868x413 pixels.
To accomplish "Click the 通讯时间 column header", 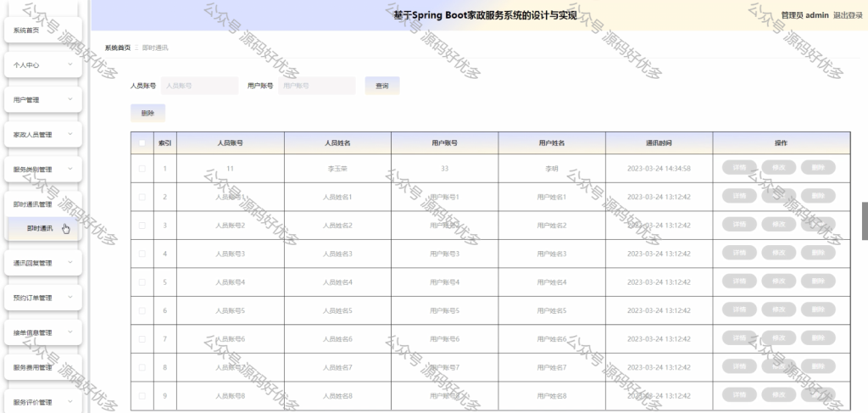I will point(659,142).
